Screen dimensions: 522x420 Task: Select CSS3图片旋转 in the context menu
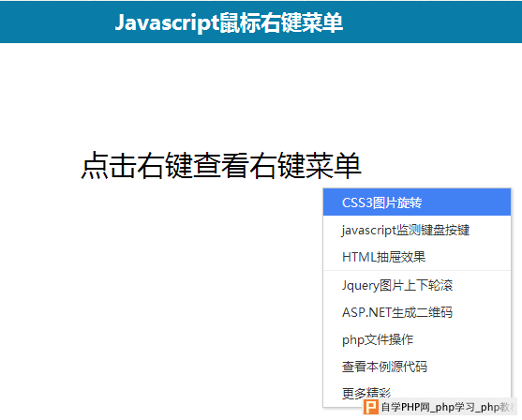(x=417, y=202)
